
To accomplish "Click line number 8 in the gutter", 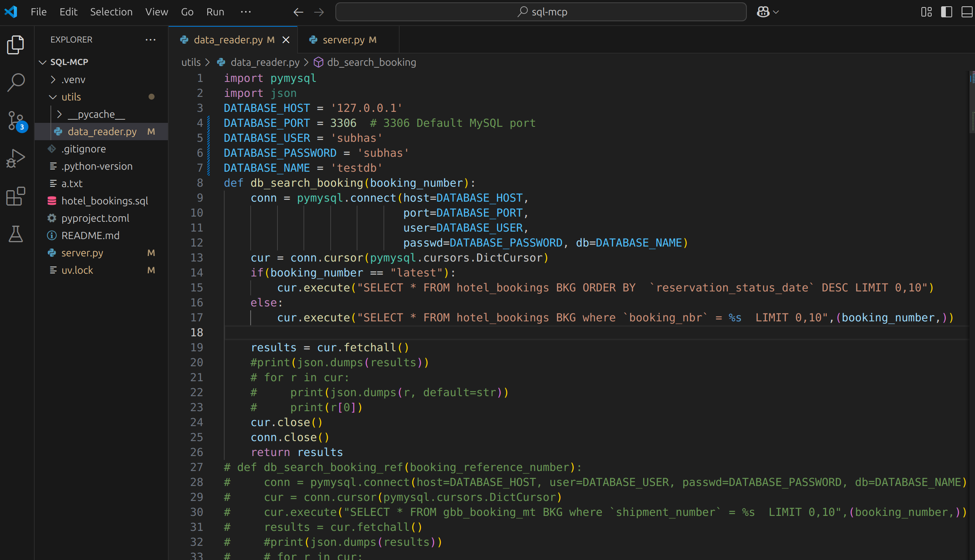I will click(200, 183).
